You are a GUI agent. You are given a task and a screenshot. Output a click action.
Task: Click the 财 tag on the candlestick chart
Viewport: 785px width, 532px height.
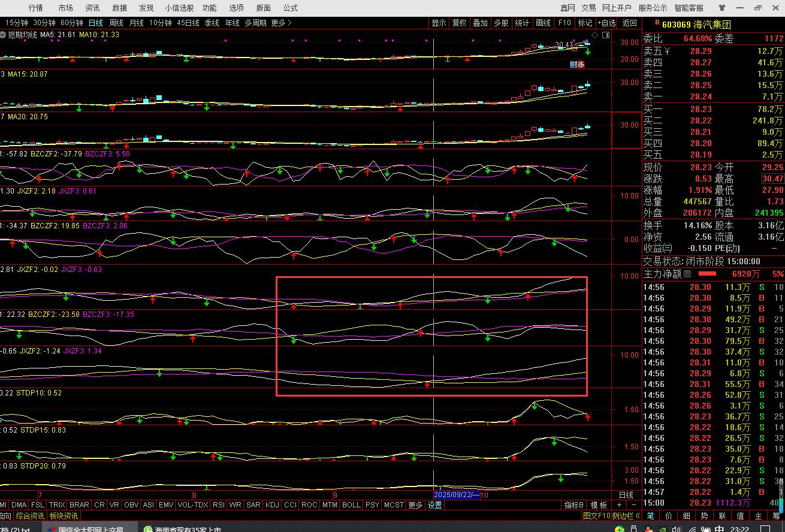coord(573,65)
